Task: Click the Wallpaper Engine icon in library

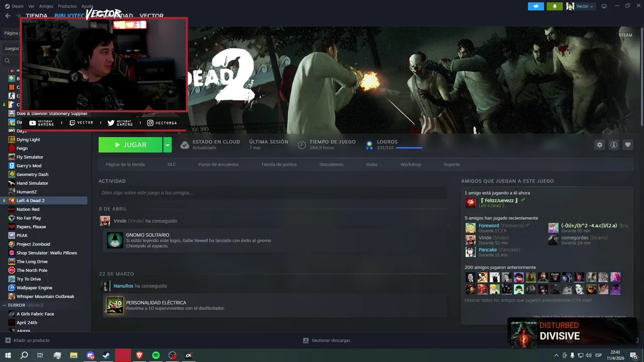Action: 12,288
